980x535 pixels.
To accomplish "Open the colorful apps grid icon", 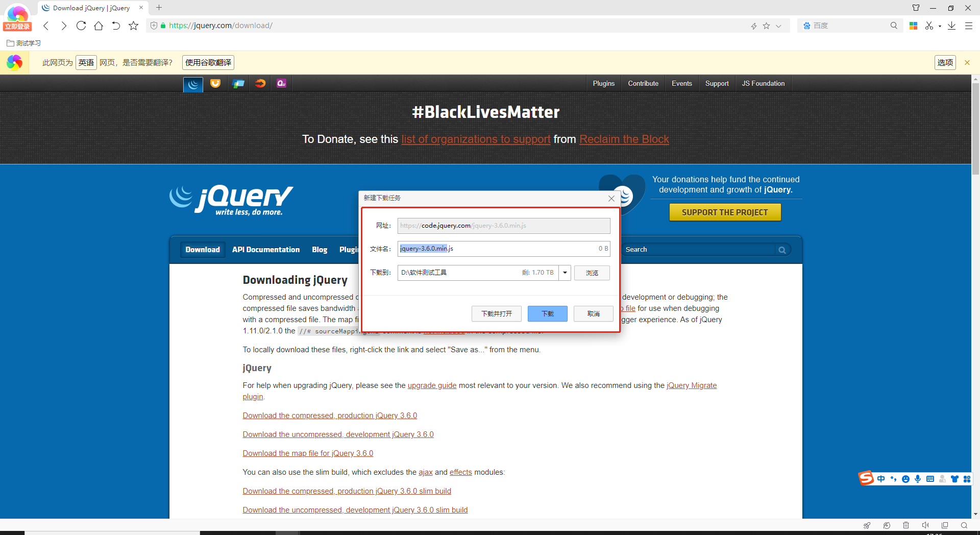I will [914, 26].
